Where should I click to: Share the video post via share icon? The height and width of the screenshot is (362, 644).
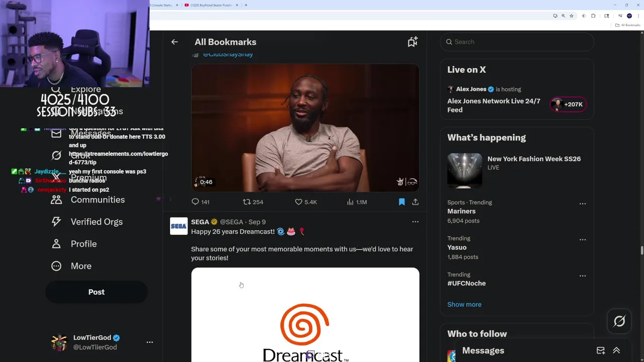[415, 202]
